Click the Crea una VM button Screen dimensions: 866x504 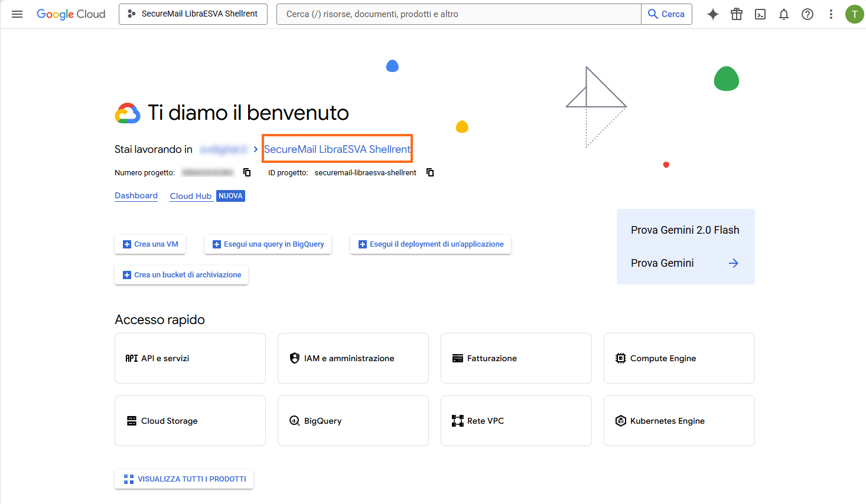tap(150, 244)
